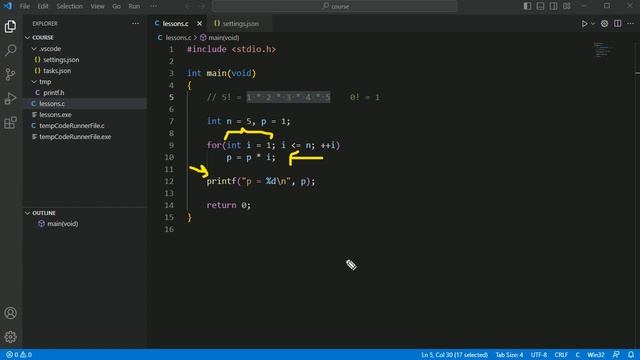640x360 pixels.
Task: Toggle Primary Side Bar layout icon
Action: pos(527,6)
